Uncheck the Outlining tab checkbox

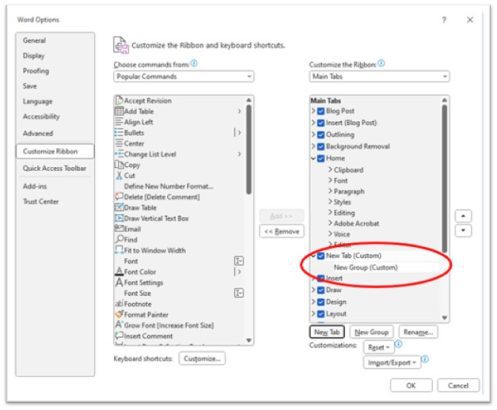coord(321,135)
